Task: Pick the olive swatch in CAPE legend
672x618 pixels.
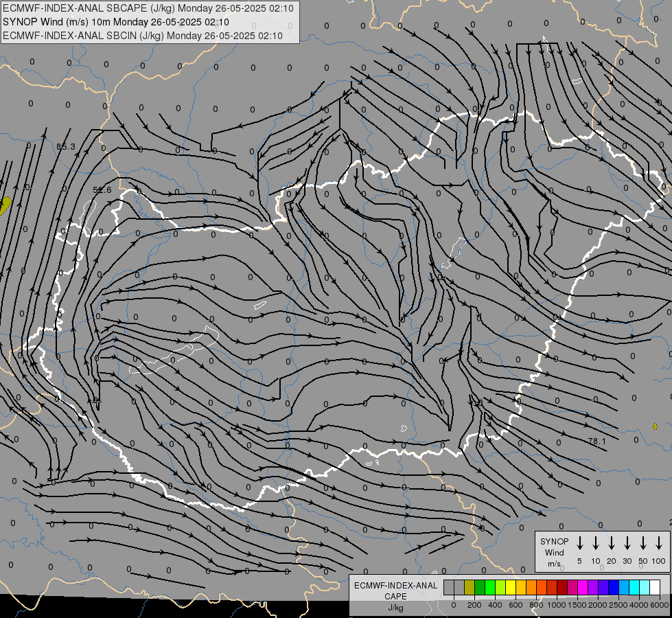Action: (470, 587)
